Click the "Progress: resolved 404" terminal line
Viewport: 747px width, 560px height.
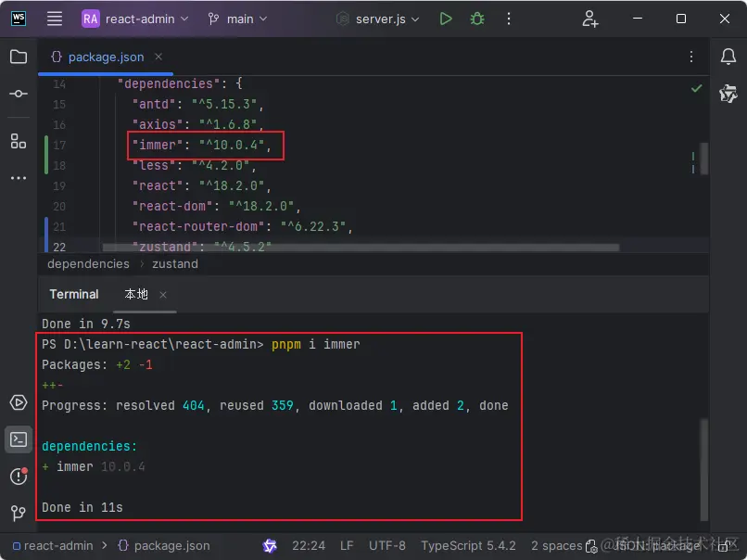[275, 406]
